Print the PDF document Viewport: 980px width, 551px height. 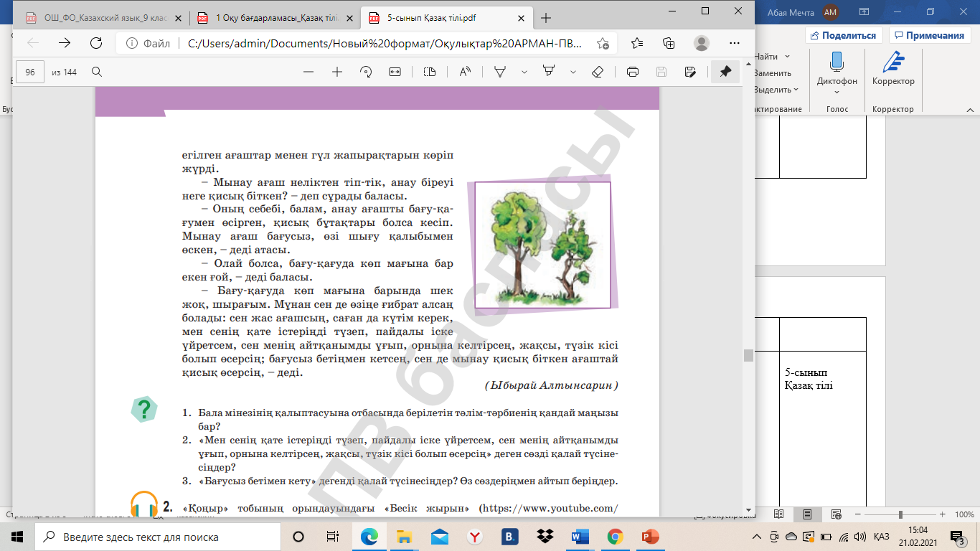pyautogui.click(x=633, y=72)
